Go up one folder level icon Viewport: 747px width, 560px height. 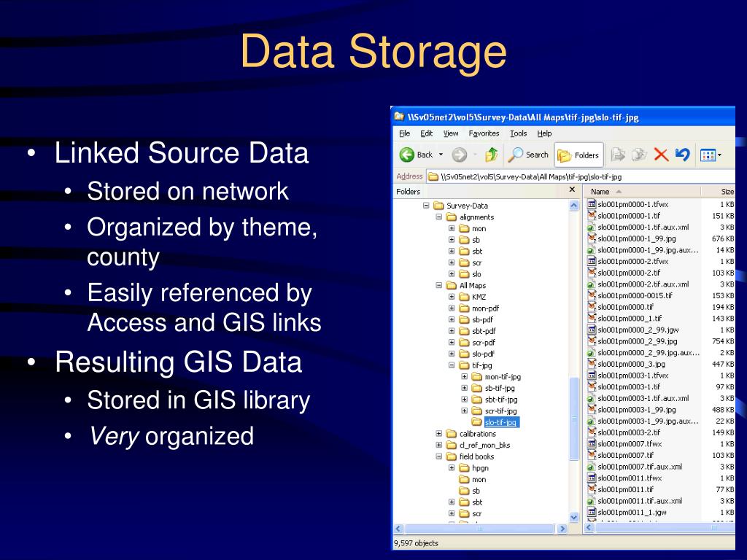click(x=491, y=155)
